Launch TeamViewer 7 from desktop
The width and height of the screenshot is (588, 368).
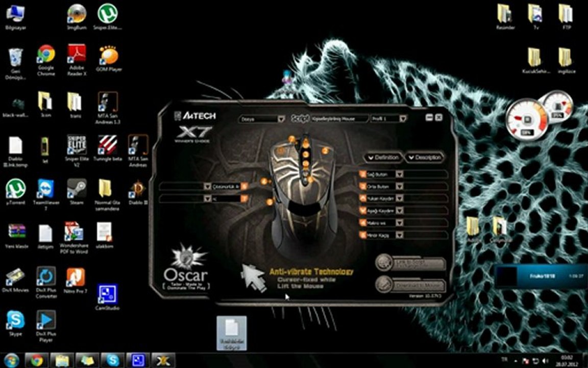(x=46, y=194)
